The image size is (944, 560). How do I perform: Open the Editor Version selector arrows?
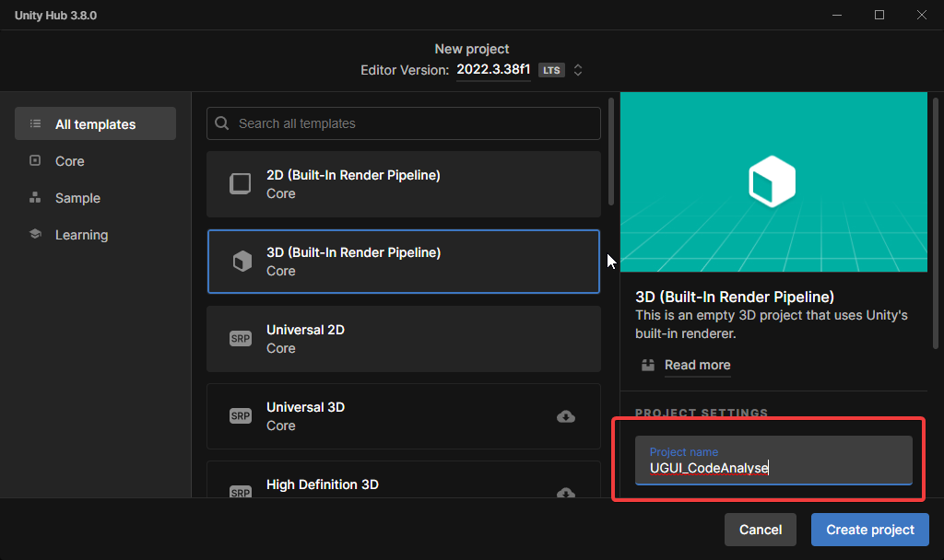pyautogui.click(x=578, y=70)
